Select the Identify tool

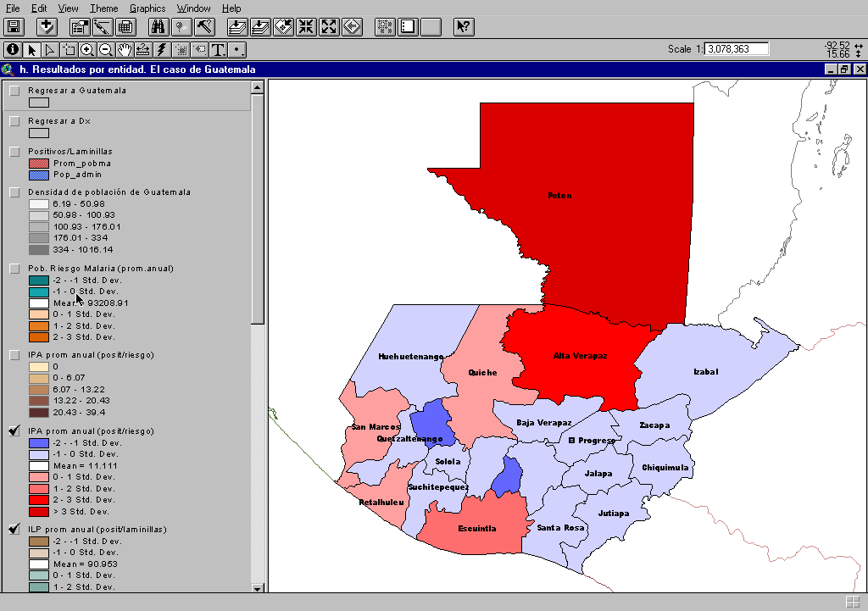13,49
